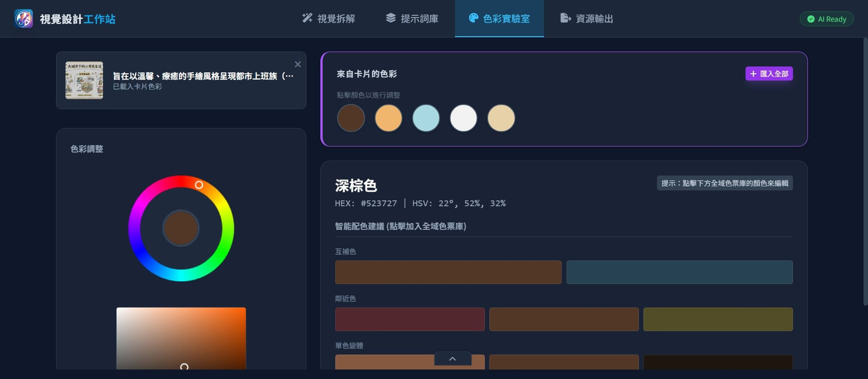Select the beige card color swatch
Screen dimensions: 868x379
(501, 118)
